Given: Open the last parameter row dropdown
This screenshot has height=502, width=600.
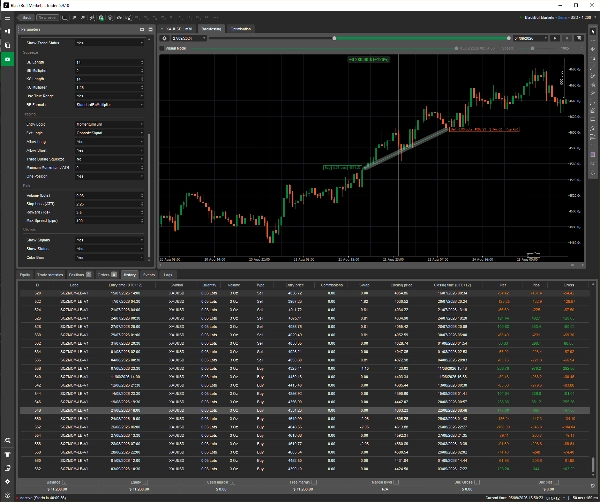Looking at the screenshot, I should point(109,258).
